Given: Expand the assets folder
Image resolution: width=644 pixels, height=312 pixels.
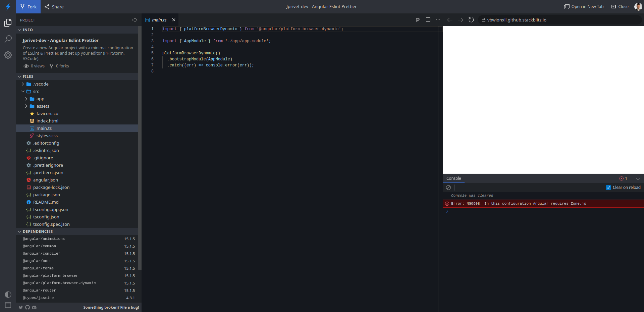Looking at the screenshot, I should (26, 106).
